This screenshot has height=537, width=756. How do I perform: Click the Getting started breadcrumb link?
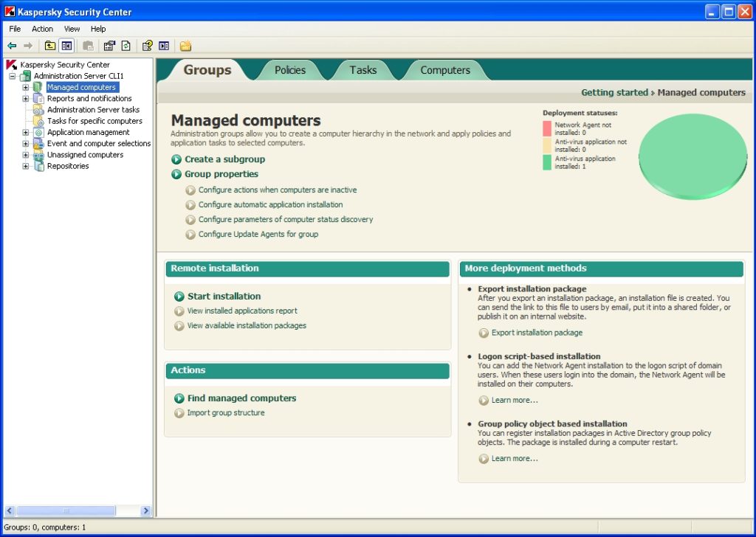[614, 92]
